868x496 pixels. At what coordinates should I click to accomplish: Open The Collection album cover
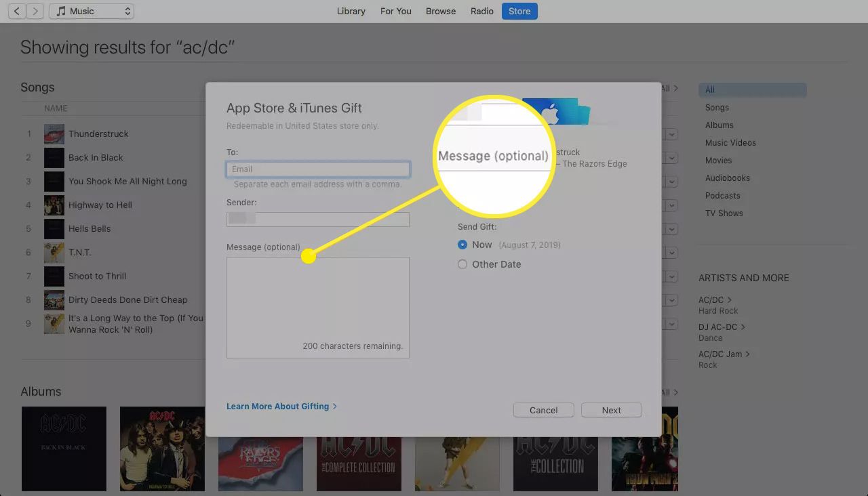[555, 463]
